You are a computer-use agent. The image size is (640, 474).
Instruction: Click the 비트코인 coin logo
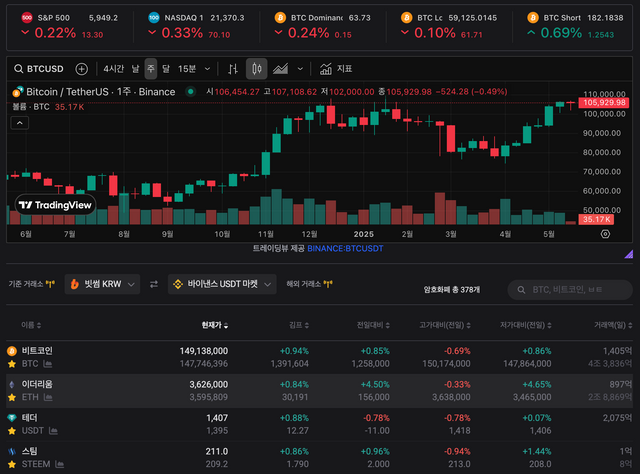pos(12,351)
